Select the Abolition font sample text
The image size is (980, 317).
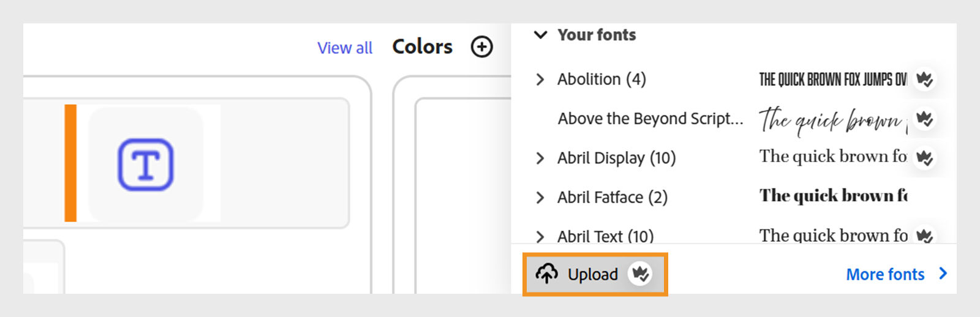tap(833, 80)
